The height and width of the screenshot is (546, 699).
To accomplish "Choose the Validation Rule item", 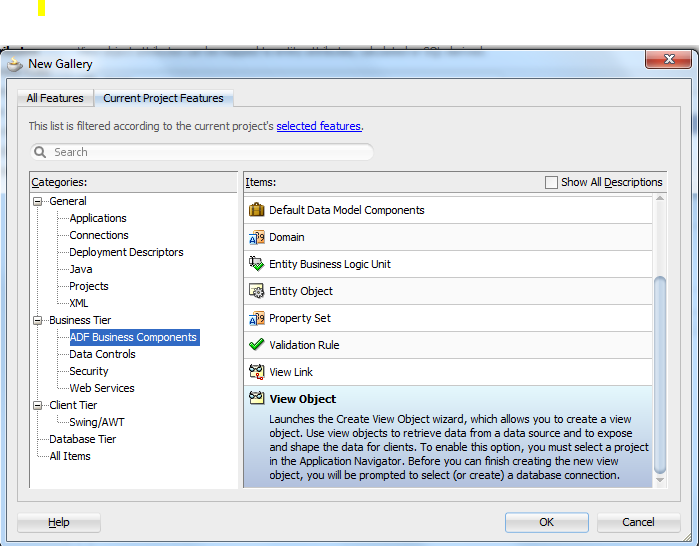I will [x=448, y=345].
